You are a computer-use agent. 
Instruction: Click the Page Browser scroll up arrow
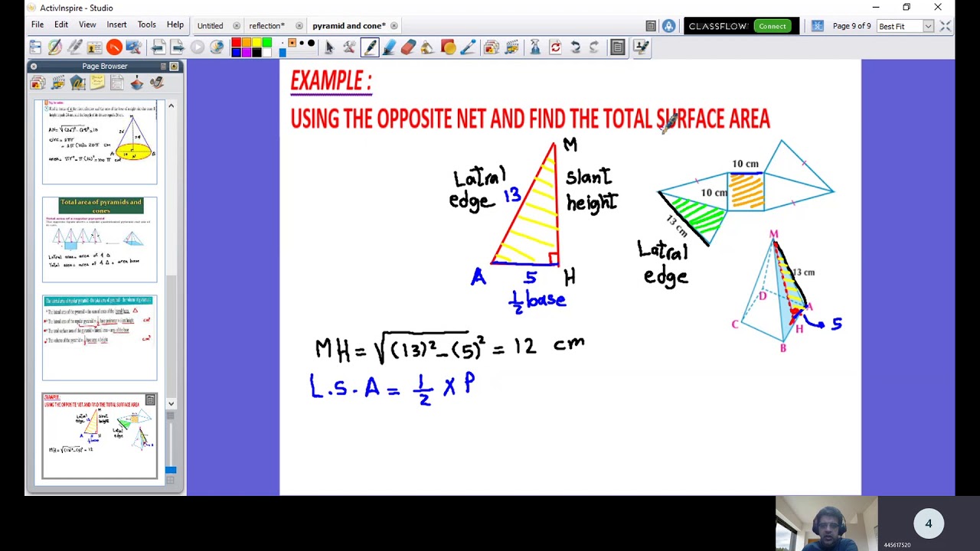171,105
